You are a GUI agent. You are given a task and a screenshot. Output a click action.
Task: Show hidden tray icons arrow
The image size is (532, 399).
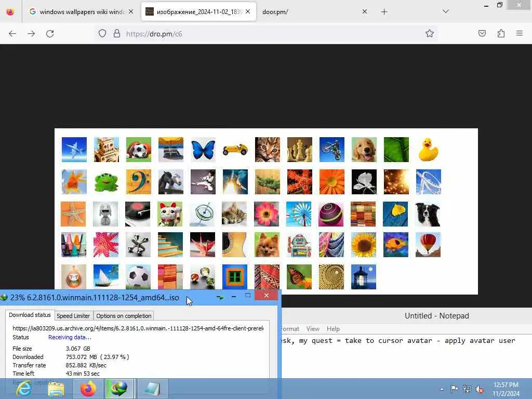pos(442,389)
